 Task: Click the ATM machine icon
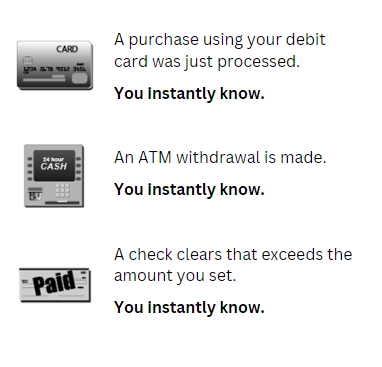(x=54, y=176)
